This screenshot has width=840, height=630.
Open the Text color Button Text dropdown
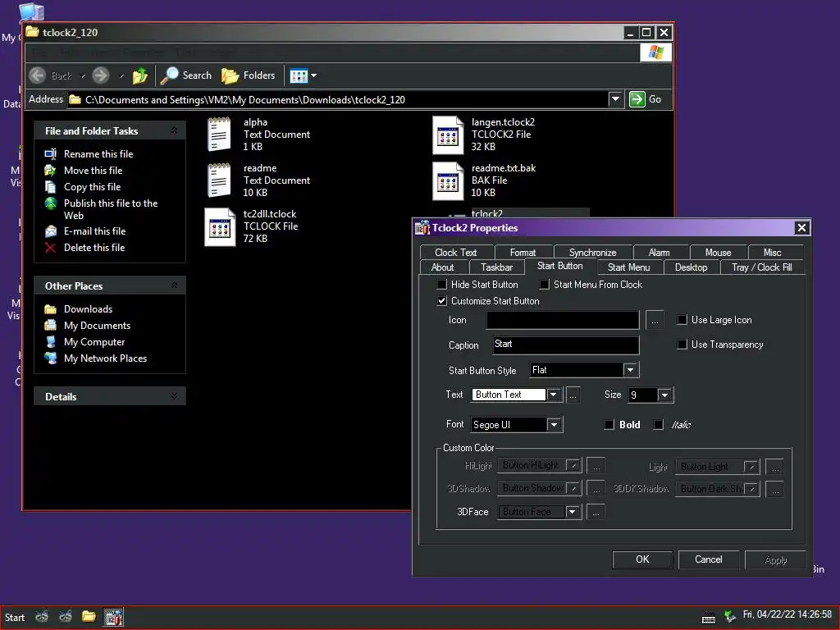[x=553, y=395]
